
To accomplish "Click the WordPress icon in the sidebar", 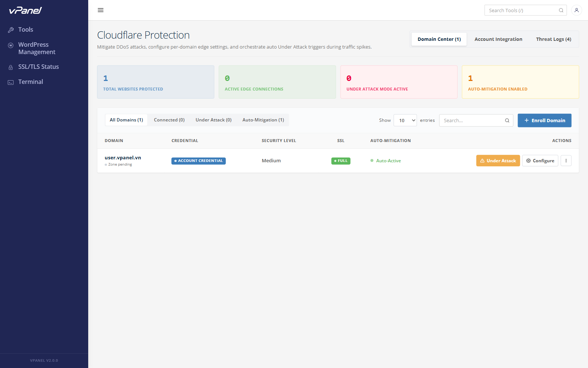I will click(x=11, y=45).
